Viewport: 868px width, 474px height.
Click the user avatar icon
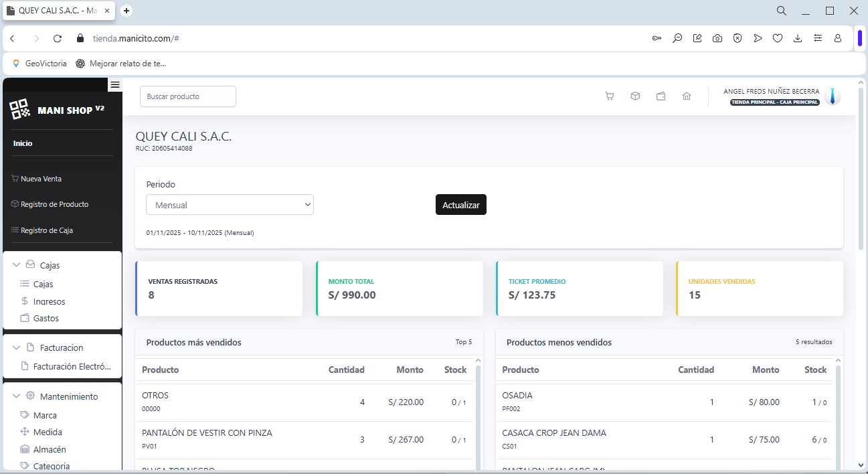click(832, 96)
